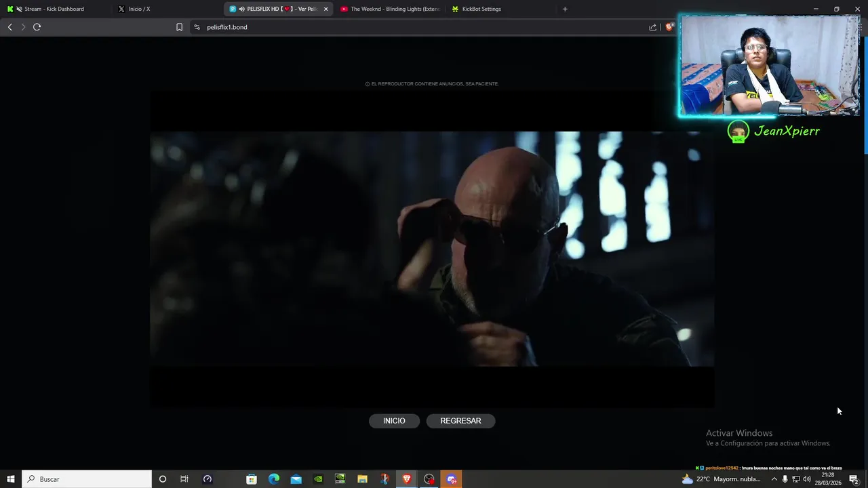Open the notification center icon
This screenshot has width=868, height=488.
coord(854,479)
